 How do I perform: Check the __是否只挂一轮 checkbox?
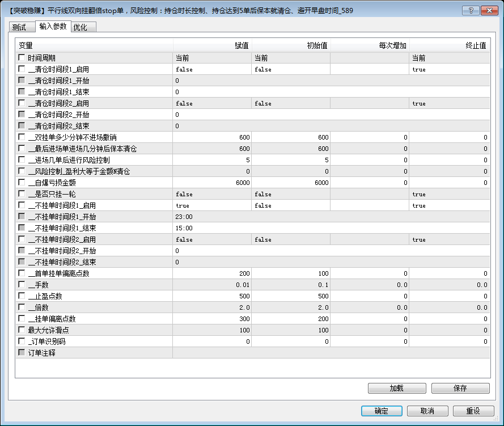(x=22, y=193)
